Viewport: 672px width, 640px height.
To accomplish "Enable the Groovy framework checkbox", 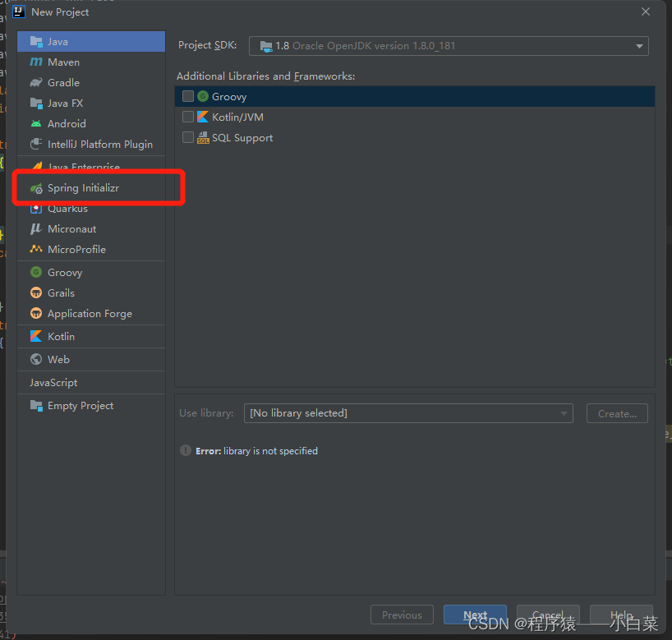I will pyautogui.click(x=187, y=96).
